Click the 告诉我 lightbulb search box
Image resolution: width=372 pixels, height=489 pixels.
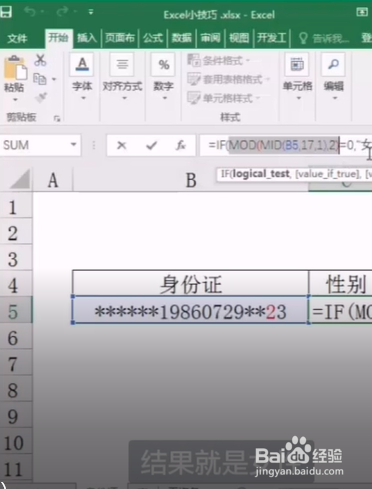[324, 38]
